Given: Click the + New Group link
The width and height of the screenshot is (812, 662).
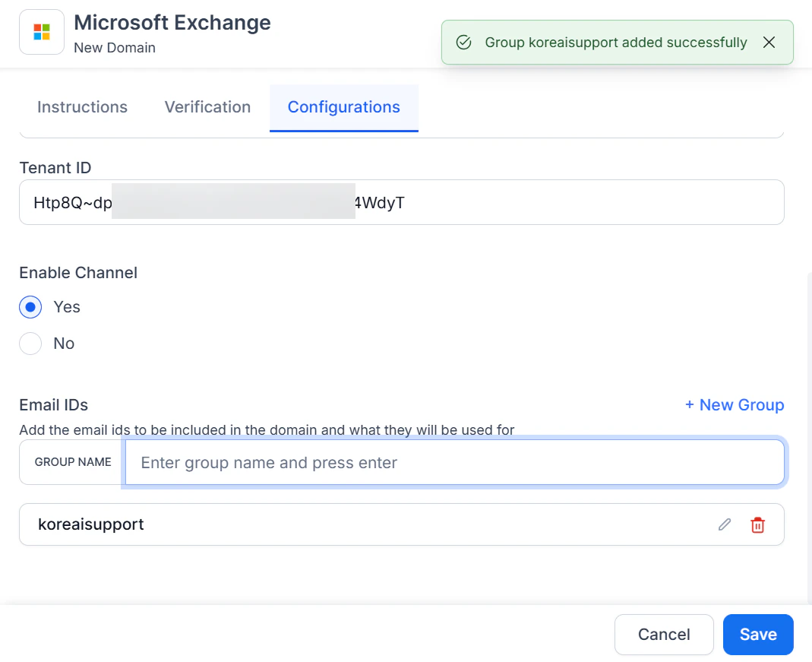Looking at the screenshot, I should coord(734,405).
